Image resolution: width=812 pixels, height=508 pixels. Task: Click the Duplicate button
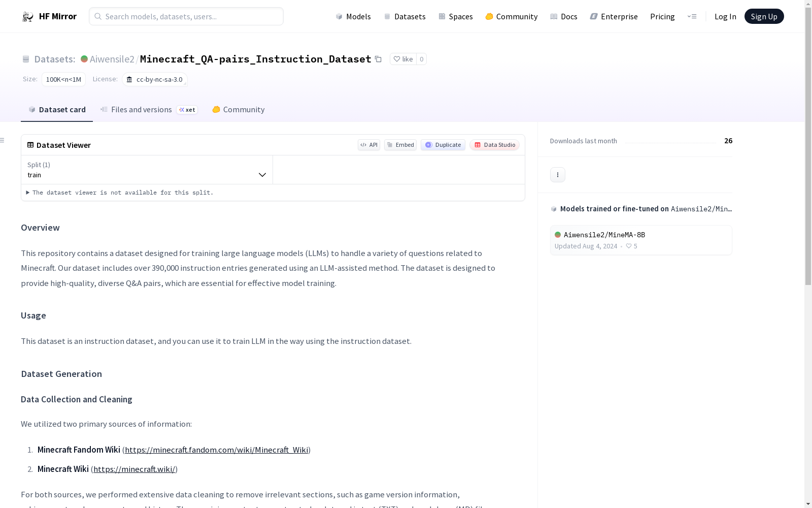tap(443, 145)
